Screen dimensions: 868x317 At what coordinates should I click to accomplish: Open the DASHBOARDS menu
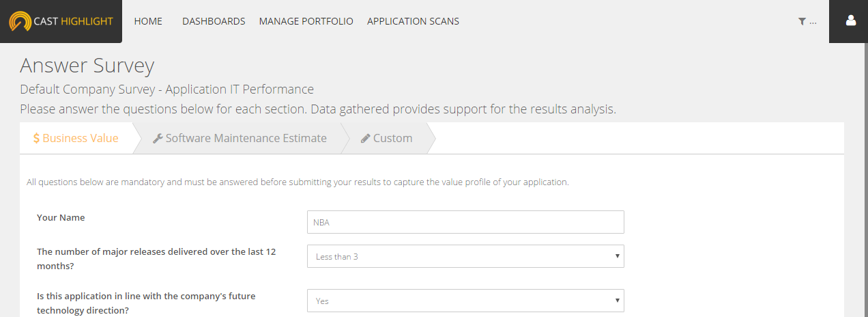(x=214, y=21)
